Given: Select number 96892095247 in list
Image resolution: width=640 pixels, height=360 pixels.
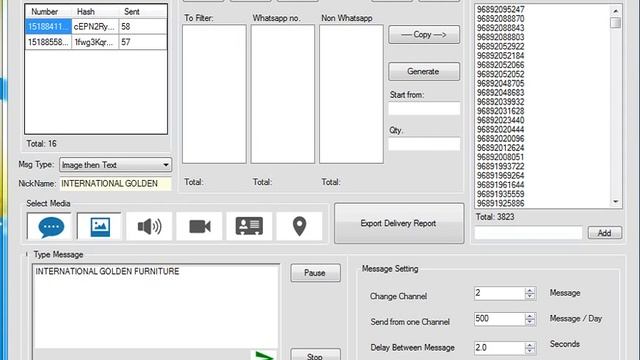Looking at the screenshot, I should pyautogui.click(x=500, y=9).
